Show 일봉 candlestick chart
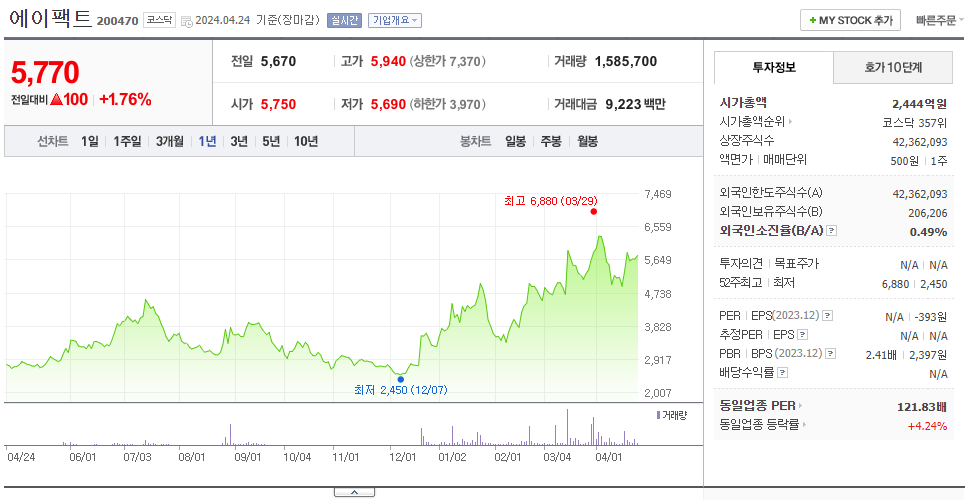 pos(515,141)
